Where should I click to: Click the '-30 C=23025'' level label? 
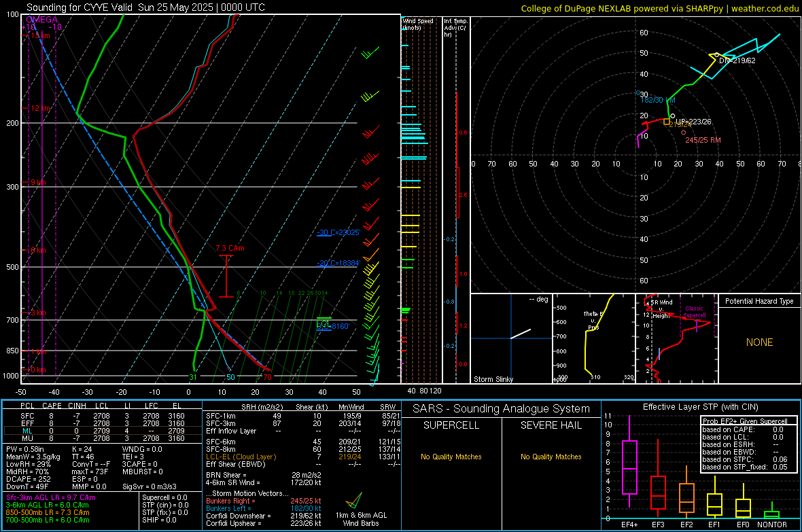(x=338, y=232)
